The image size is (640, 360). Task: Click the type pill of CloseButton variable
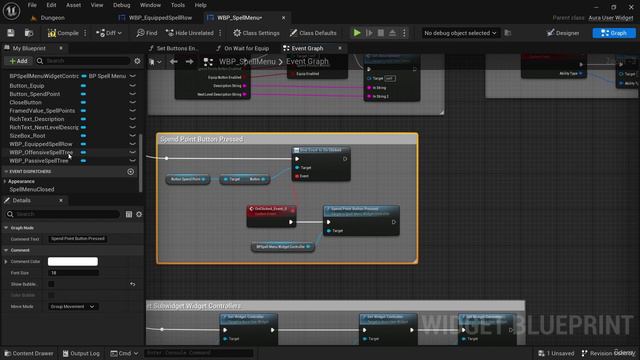pyautogui.click(x=83, y=102)
